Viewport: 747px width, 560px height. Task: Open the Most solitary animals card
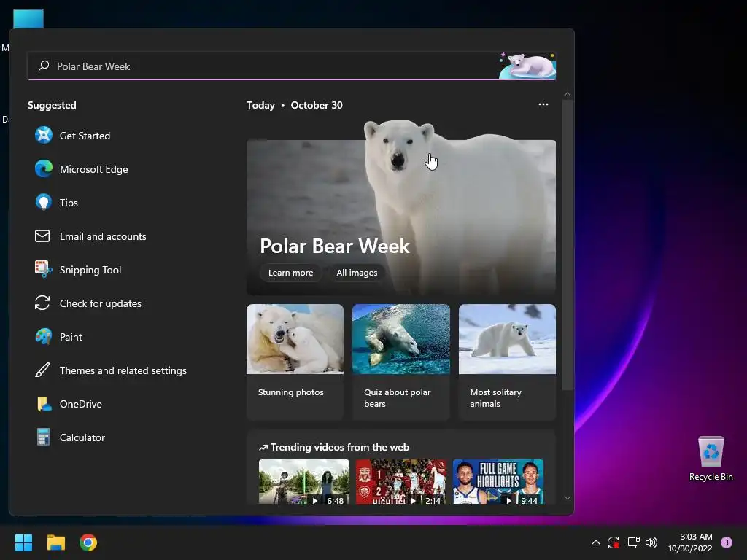click(x=507, y=362)
